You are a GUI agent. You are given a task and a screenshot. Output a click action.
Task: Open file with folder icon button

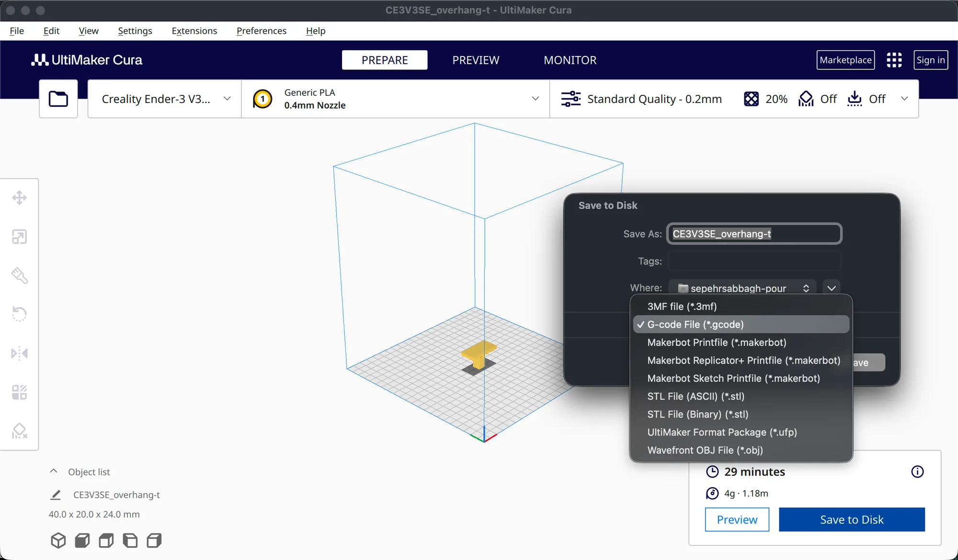coord(58,99)
